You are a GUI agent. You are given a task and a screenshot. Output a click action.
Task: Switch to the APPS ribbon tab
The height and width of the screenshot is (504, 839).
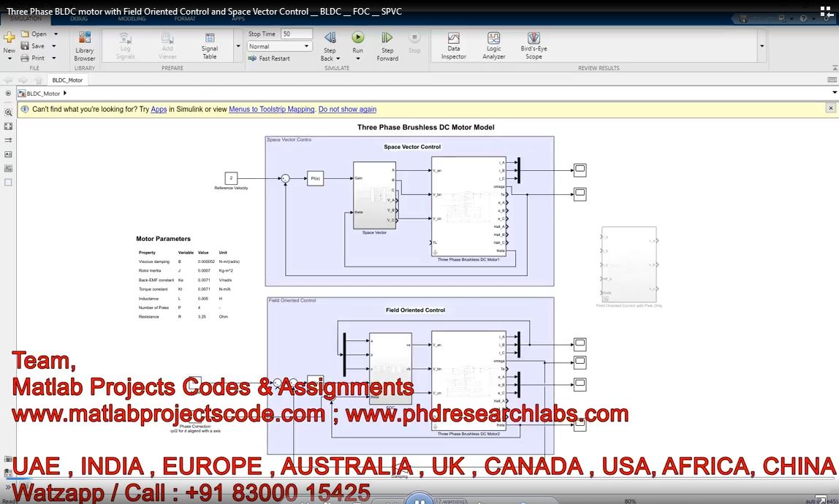pos(238,19)
